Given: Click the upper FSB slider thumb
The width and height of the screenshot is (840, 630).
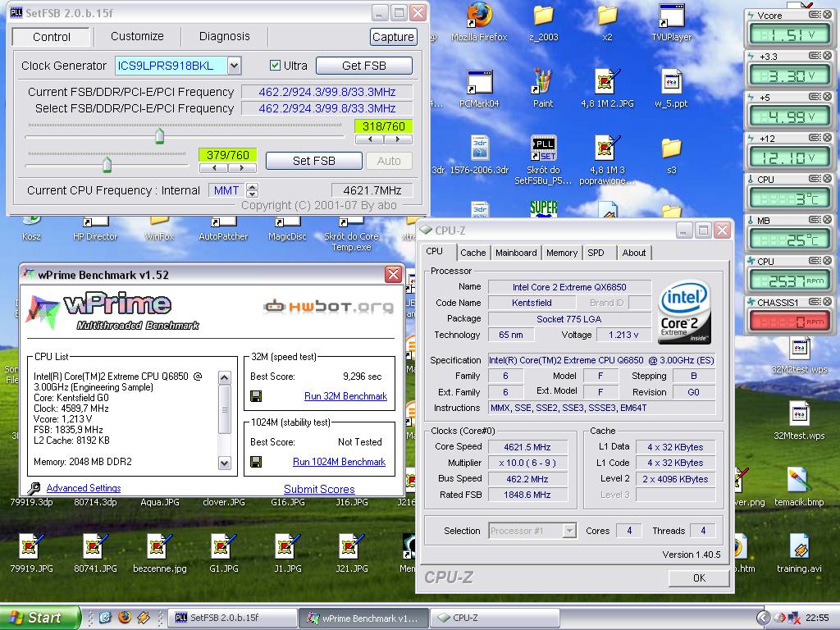Looking at the screenshot, I should (159, 136).
